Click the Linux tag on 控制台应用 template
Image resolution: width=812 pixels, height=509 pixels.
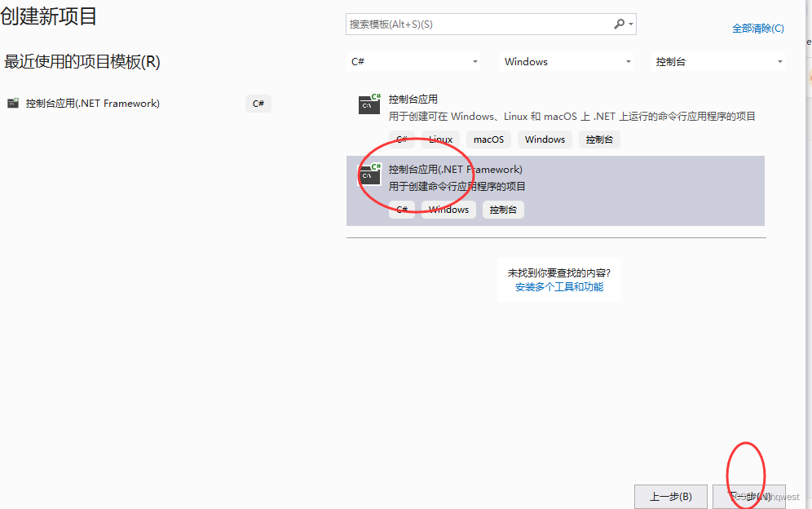(441, 139)
